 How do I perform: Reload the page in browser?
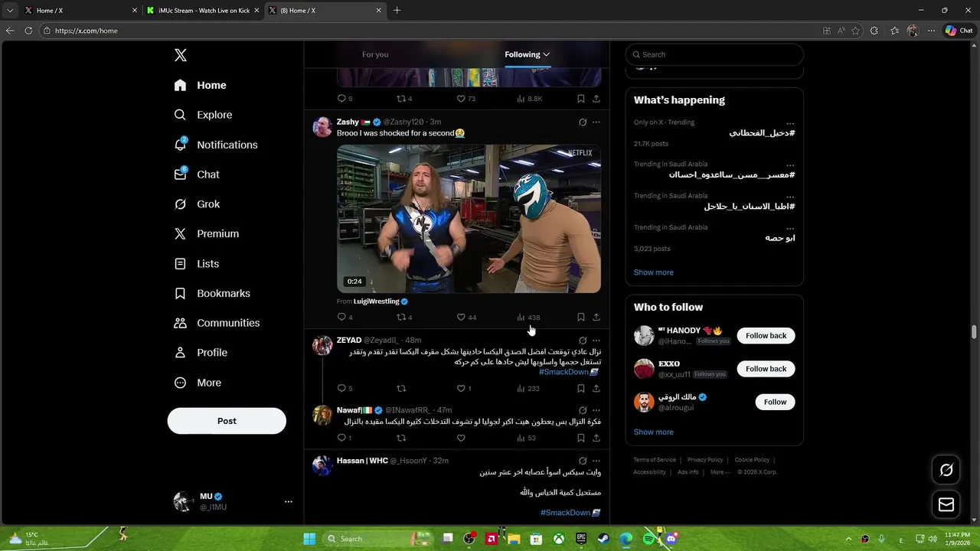pyautogui.click(x=28, y=31)
